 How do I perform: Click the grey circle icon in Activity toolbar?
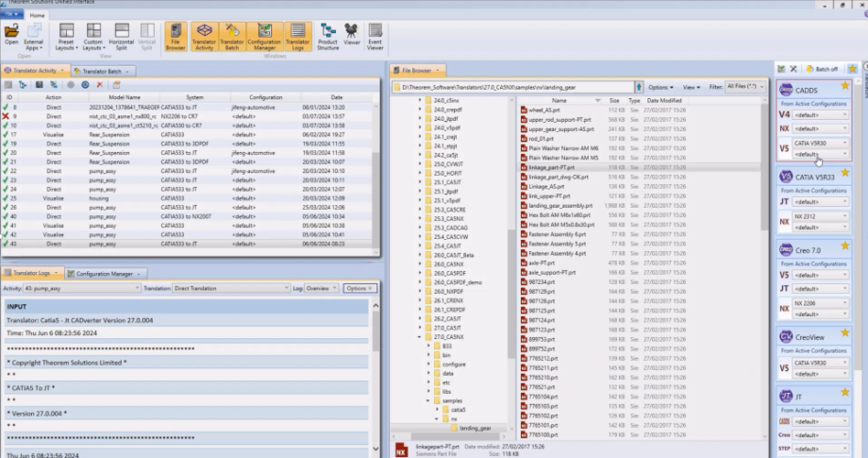[71, 85]
